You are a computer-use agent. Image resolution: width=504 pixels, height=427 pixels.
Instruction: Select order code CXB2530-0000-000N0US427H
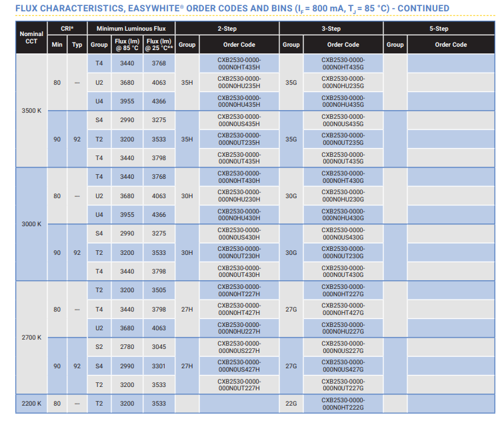(239, 366)
